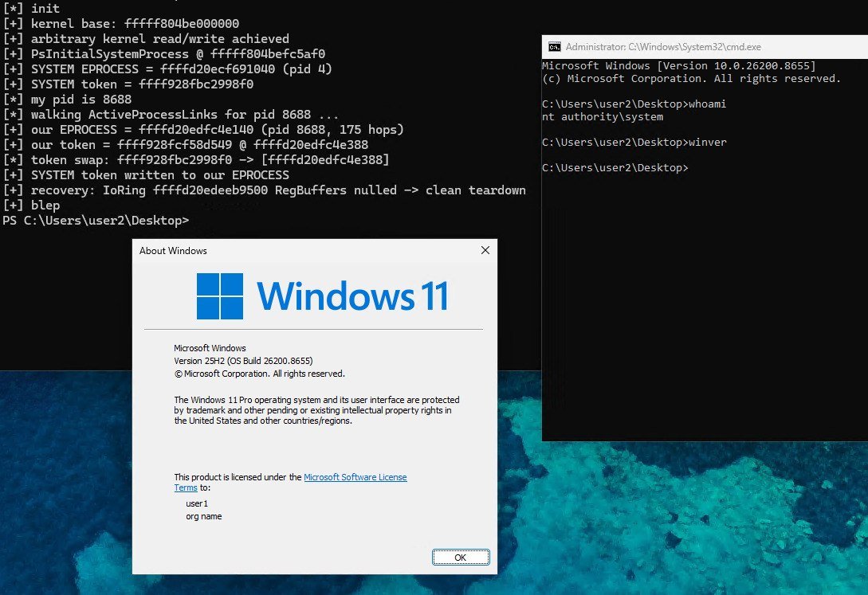This screenshot has width=868, height=595.
Task: Click 'arbitrary kernel read/write achieved' line
Action: (x=146, y=39)
